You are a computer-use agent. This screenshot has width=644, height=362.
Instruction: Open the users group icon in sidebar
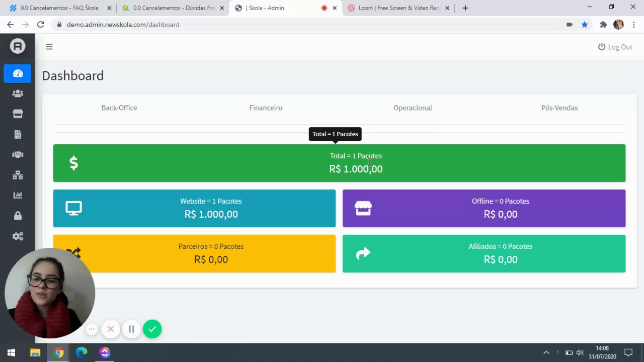click(18, 94)
